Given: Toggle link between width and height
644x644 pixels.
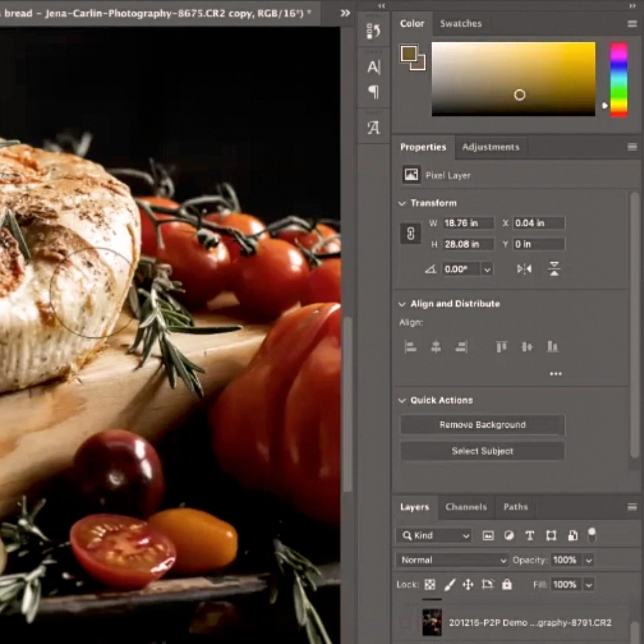Looking at the screenshot, I should [411, 233].
